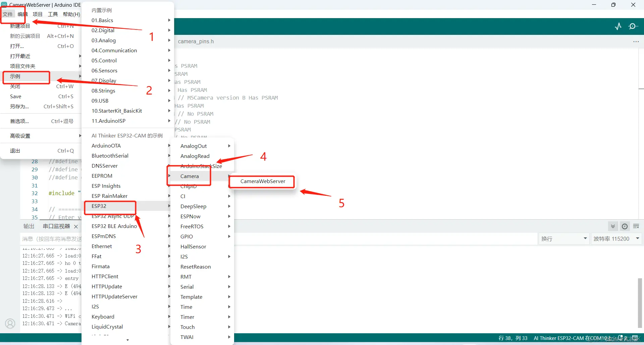Expand ESP32 BLE Arduino examples
Image resolution: width=644 pixels, height=345 pixels.
tap(126, 226)
